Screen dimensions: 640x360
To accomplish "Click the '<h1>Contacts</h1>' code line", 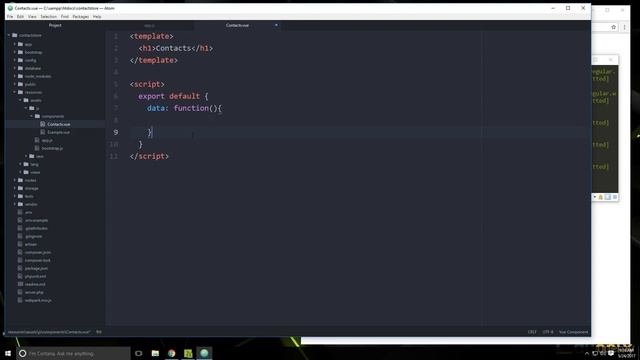I will (x=176, y=48).
